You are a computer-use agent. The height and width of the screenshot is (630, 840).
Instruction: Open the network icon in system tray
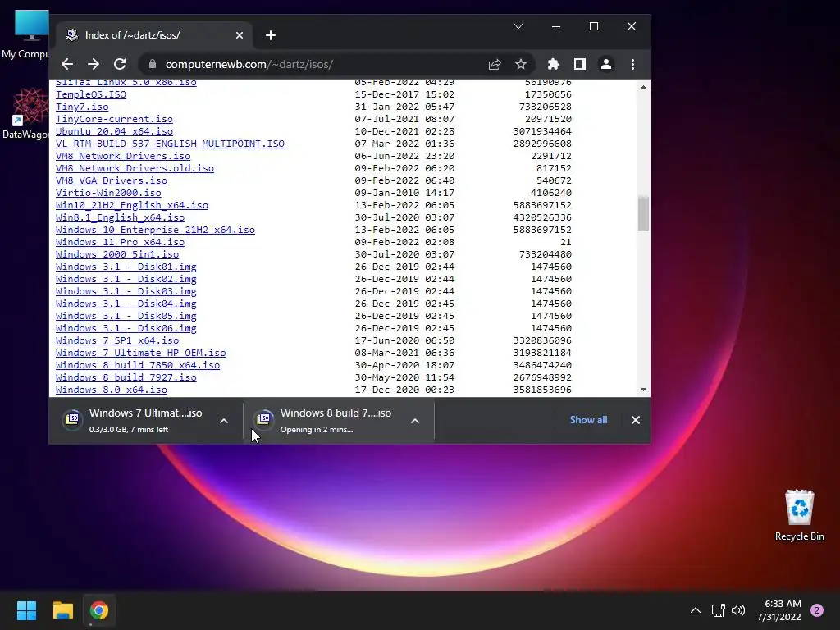pyautogui.click(x=719, y=610)
